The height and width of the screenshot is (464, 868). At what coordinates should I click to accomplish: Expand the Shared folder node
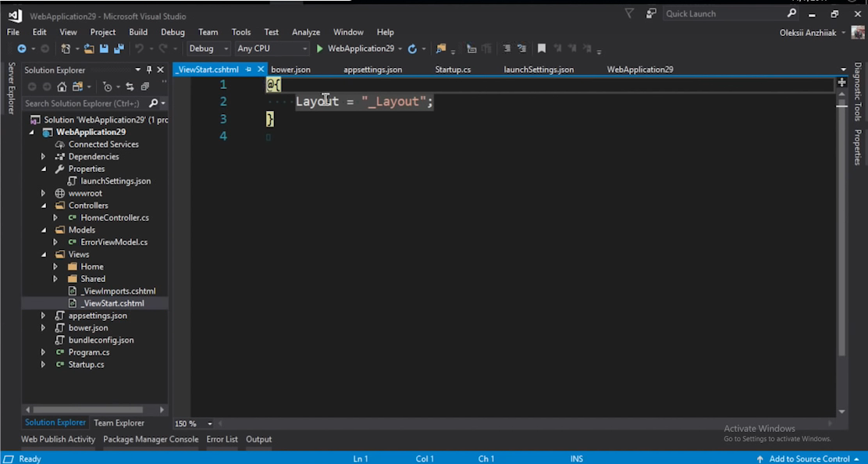pyautogui.click(x=55, y=279)
